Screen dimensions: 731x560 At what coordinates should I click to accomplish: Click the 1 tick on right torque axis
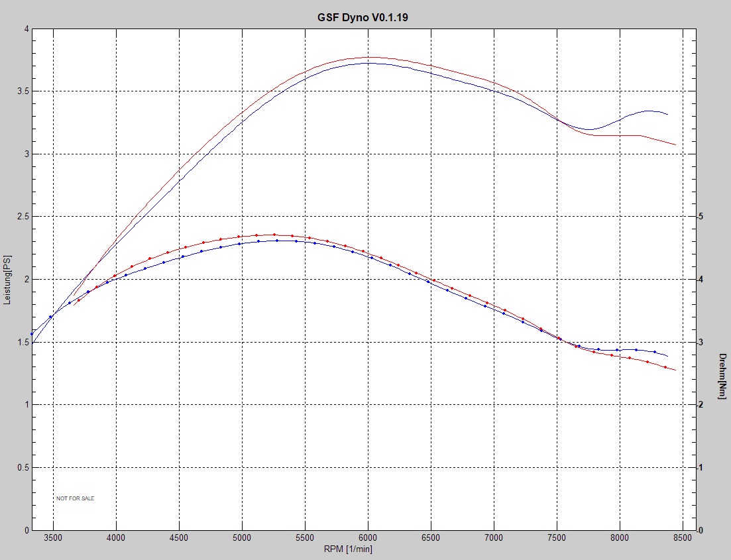[x=701, y=467]
